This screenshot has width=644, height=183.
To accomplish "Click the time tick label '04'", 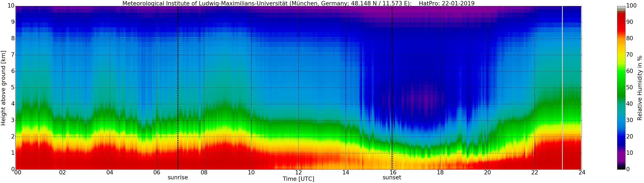I will click(110, 172).
